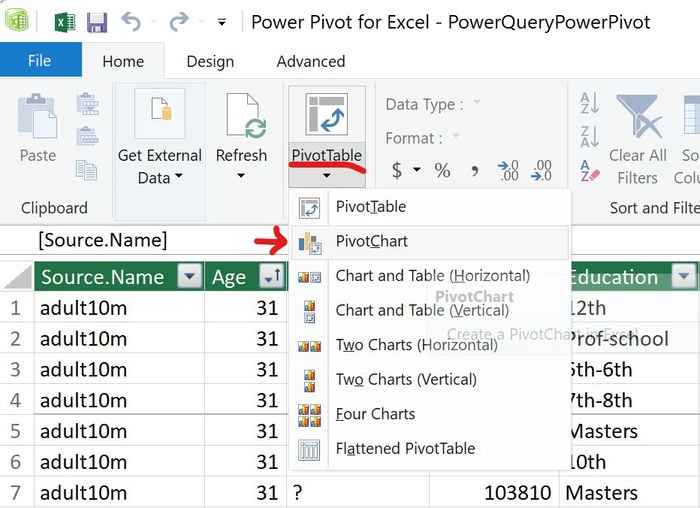700x508 pixels.
Task: Click the Copy icon in Clipboard group
Action: tap(87, 170)
